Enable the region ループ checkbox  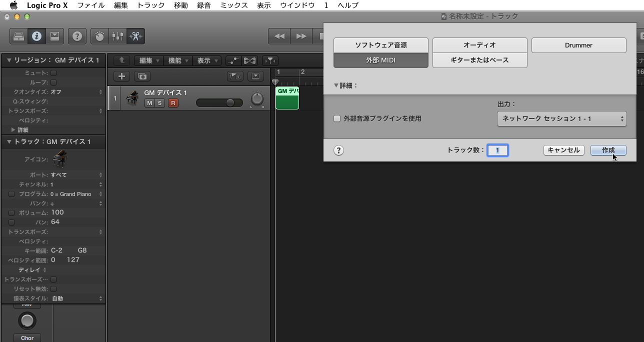coord(53,82)
